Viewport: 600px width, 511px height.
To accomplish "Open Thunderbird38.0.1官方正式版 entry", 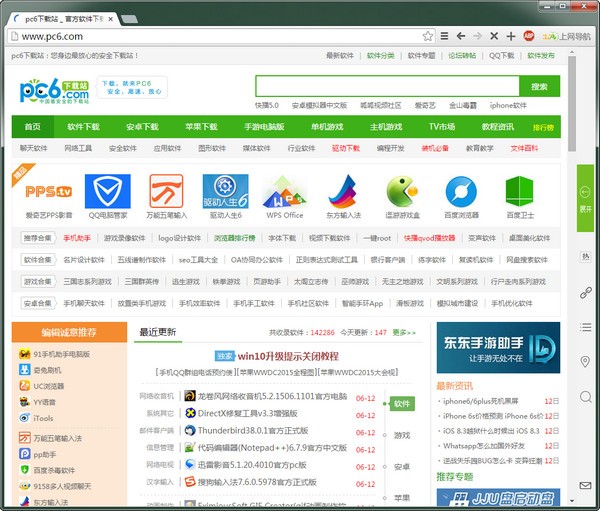I will [253, 431].
